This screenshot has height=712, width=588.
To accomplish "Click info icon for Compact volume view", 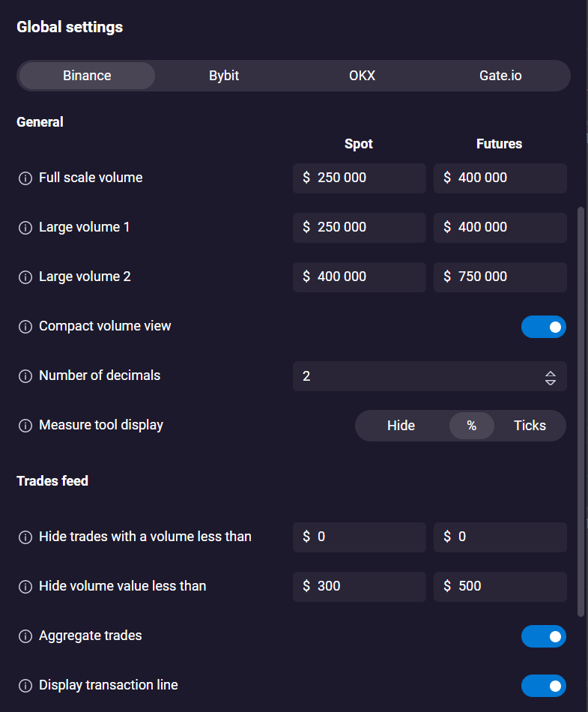I will (x=25, y=327).
